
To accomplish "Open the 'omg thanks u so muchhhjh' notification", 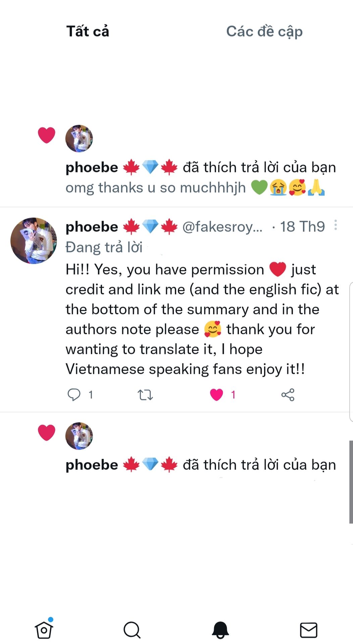I will tap(195, 187).
